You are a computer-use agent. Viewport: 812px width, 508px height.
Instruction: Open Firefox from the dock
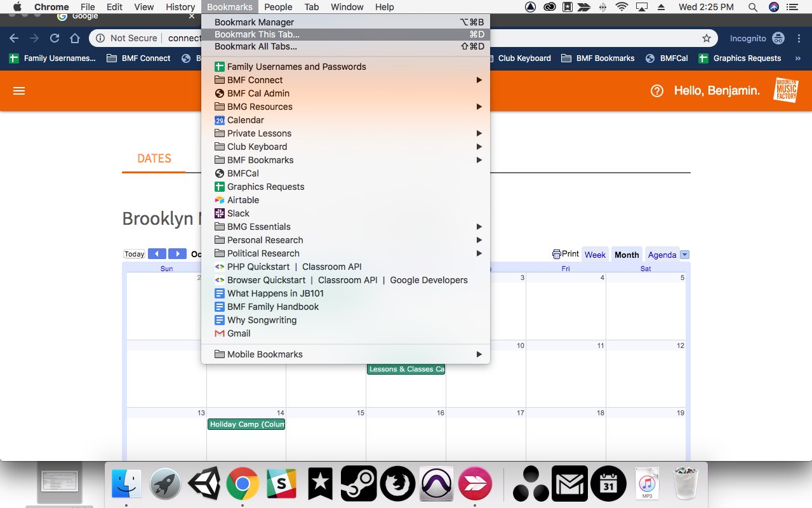point(397,484)
